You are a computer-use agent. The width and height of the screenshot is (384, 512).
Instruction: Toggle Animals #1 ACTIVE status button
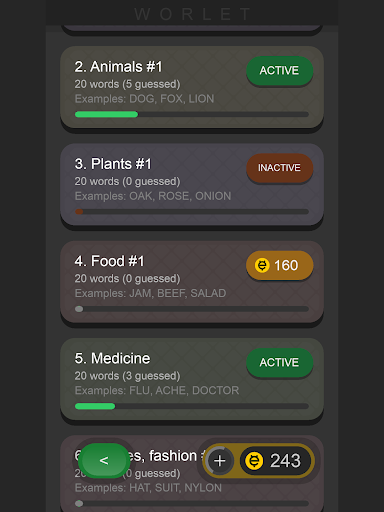(x=279, y=70)
